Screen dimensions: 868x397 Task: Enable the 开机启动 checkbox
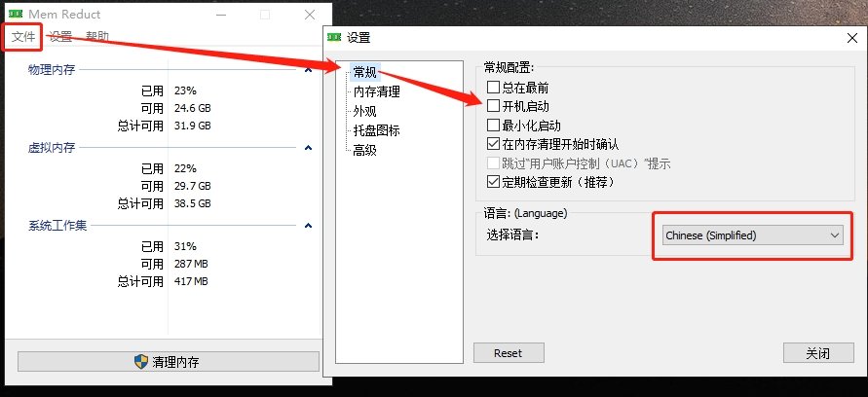[x=493, y=106]
